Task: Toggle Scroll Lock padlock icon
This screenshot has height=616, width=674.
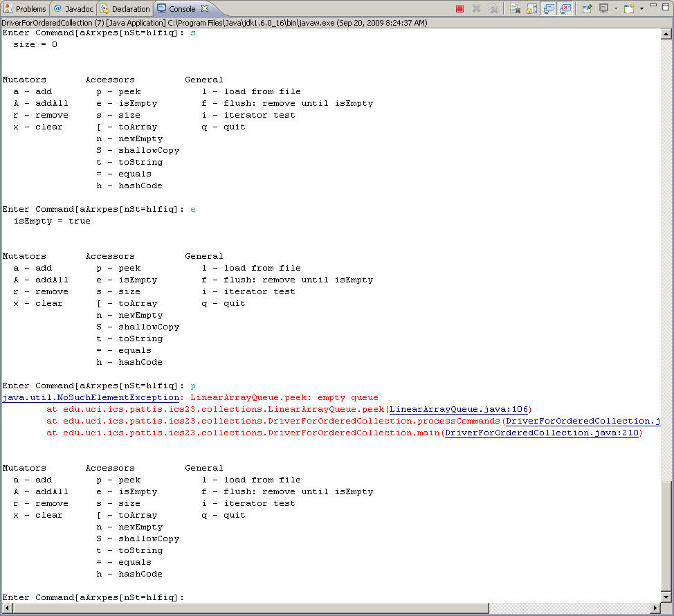Action: click(x=531, y=9)
